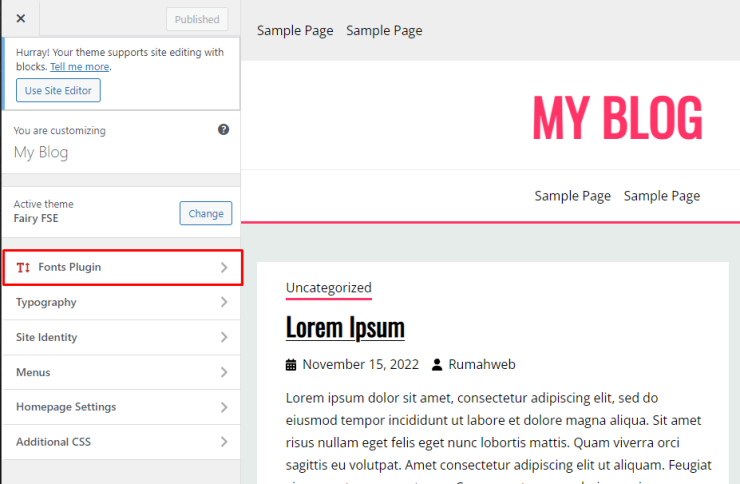Image resolution: width=740 pixels, height=484 pixels.
Task: Open the Menus section
Action: (x=121, y=372)
